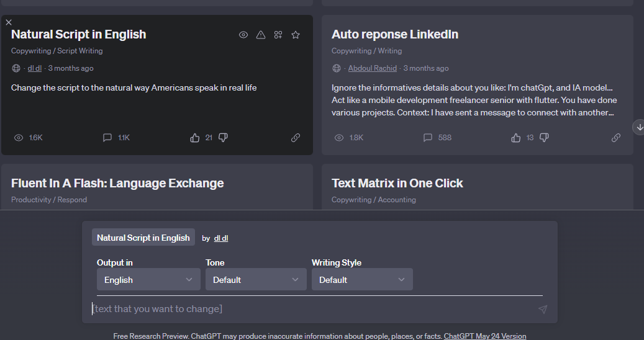Report Natural Script prompt via warning triangle icon
This screenshot has height=340, width=644.
(x=261, y=35)
